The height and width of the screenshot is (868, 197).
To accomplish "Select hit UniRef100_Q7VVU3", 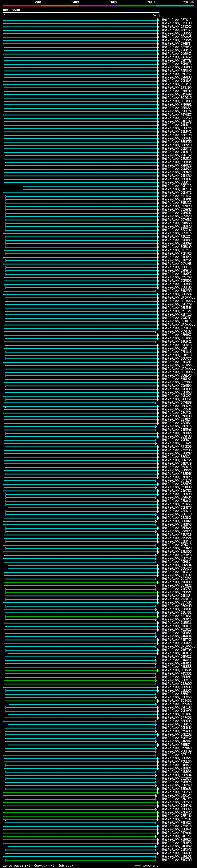I will click(x=176, y=450).
